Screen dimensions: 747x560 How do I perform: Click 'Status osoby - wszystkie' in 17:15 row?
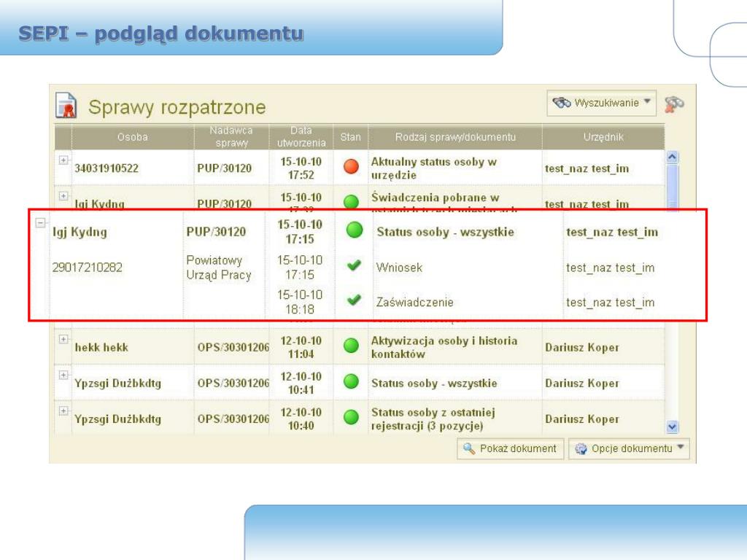pyautogui.click(x=446, y=232)
